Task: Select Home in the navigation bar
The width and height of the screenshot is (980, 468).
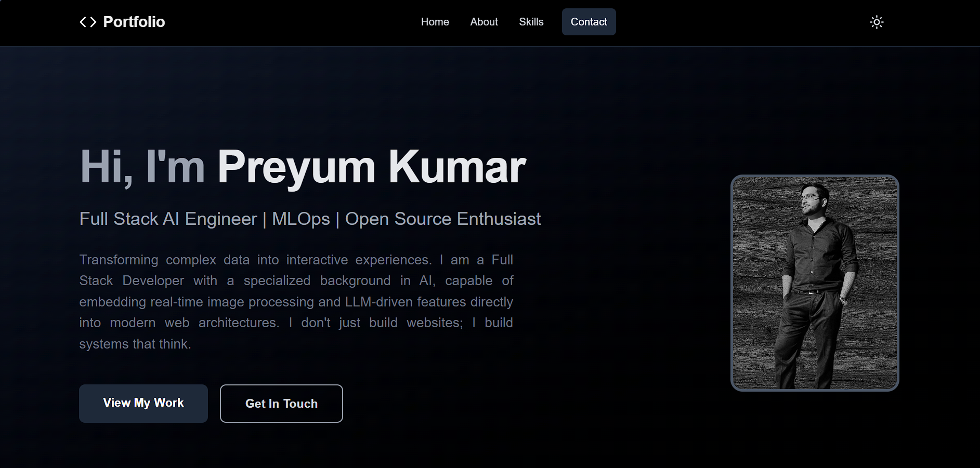Action: tap(435, 22)
